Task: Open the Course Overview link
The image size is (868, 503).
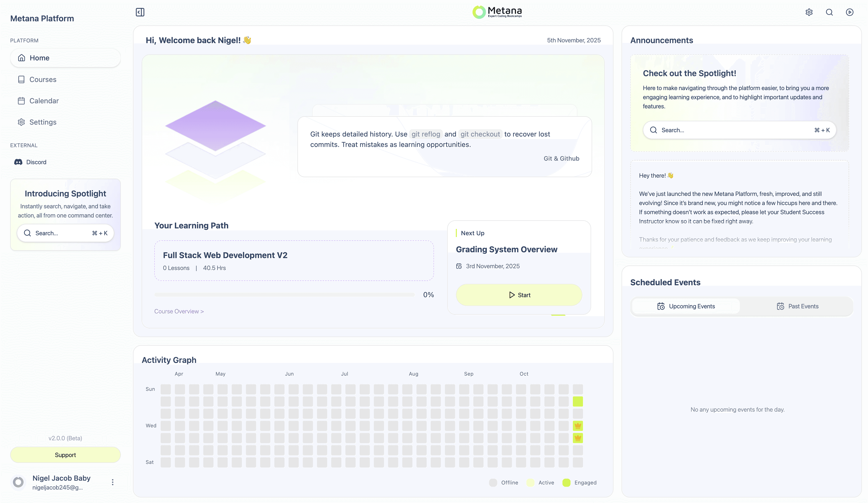Action: (x=179, y=311)
